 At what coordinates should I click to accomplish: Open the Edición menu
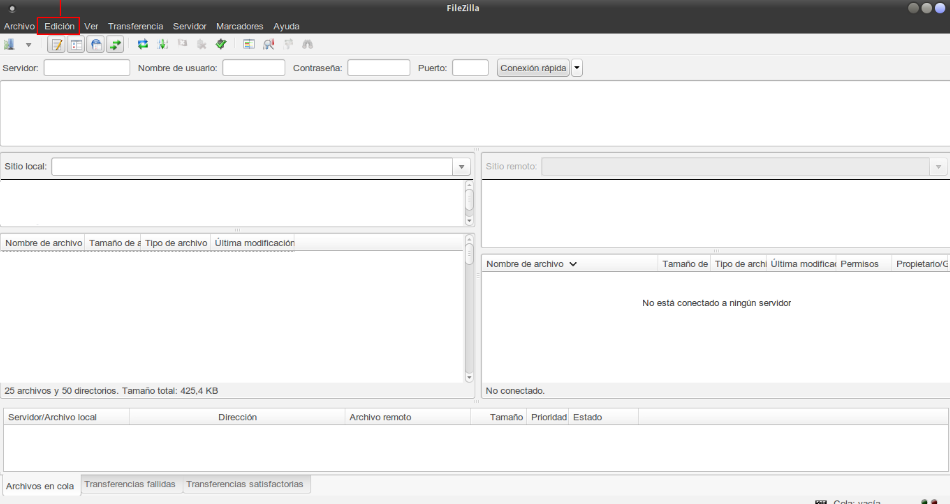(x=59, y=26)
